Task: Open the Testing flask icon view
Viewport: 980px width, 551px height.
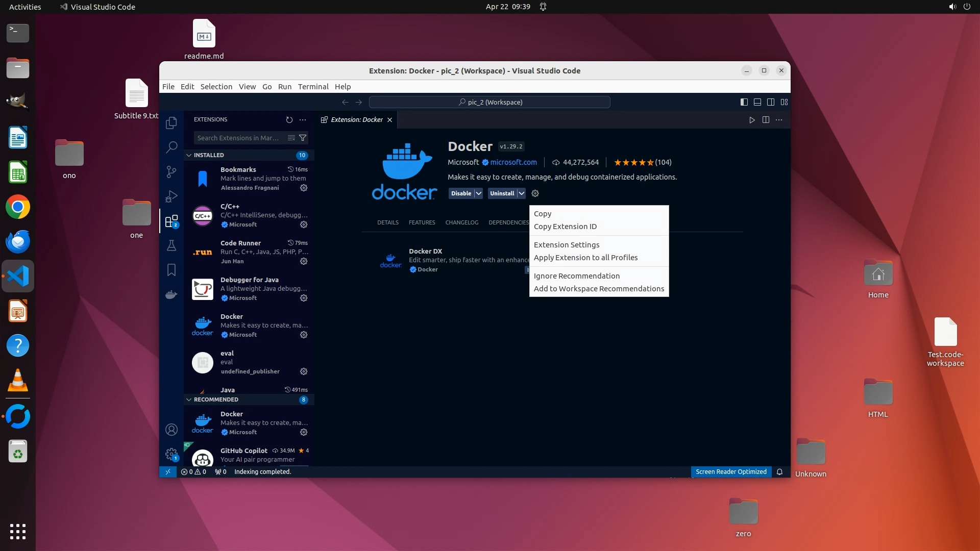Action: tap(171, 245)
